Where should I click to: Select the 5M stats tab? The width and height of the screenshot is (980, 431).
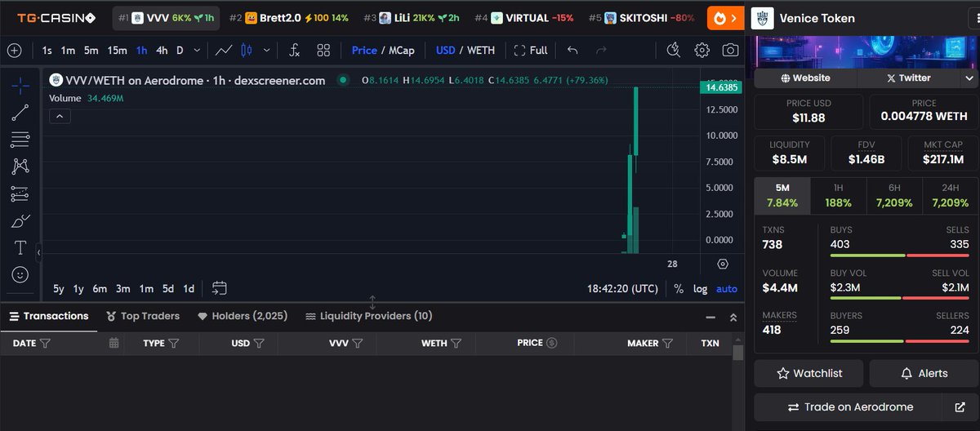[782, 196]
